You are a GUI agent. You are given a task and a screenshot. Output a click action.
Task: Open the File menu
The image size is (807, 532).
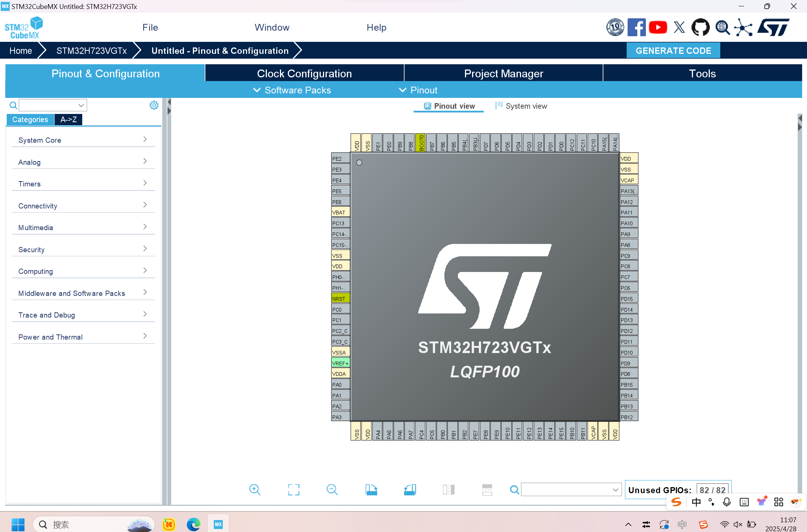[150, 27]
